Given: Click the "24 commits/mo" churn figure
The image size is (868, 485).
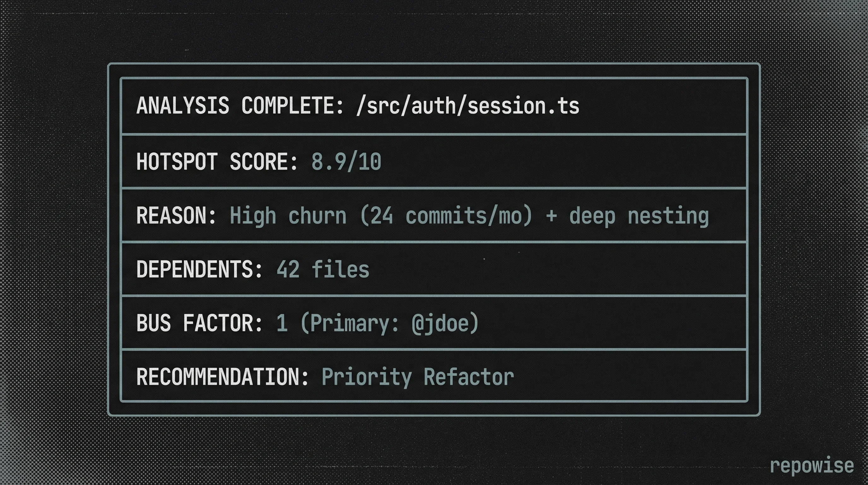Looking at the screenshot, I should point(446,216).
